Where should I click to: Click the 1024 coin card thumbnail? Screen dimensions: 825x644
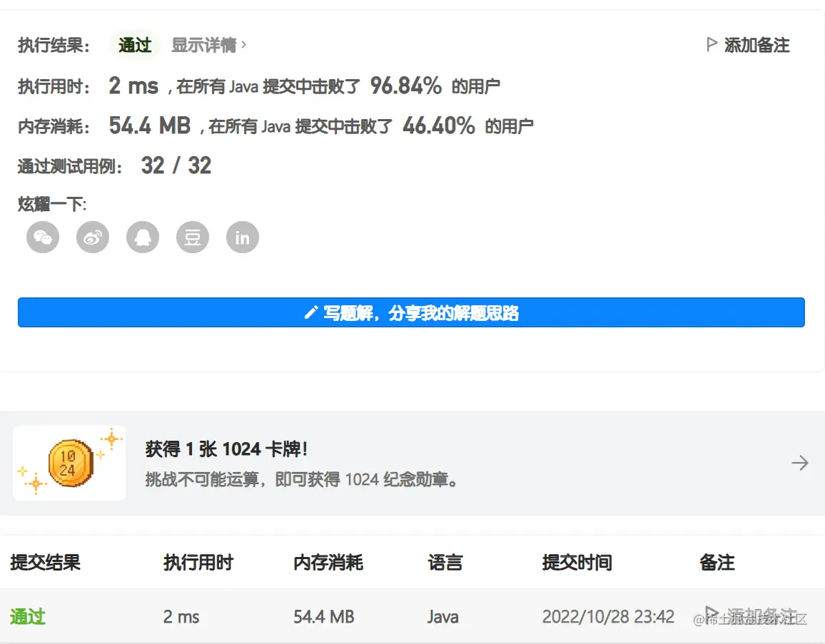pyautogui.click(x=69, y=463)
